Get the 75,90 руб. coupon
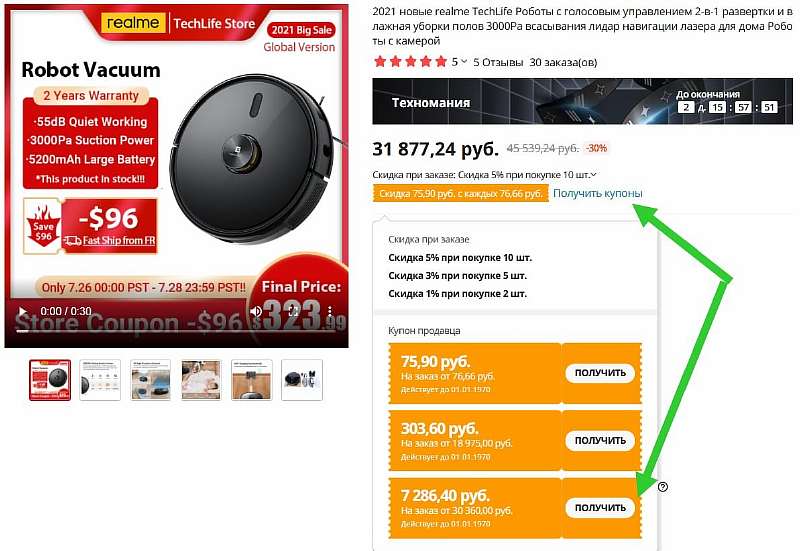 [x=600, y=373]
